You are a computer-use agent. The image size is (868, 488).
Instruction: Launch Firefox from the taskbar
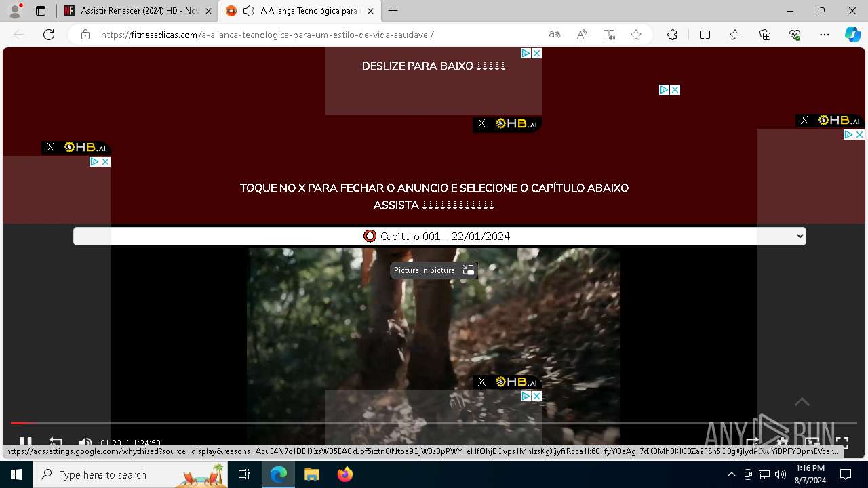click(x=345, y=474)
